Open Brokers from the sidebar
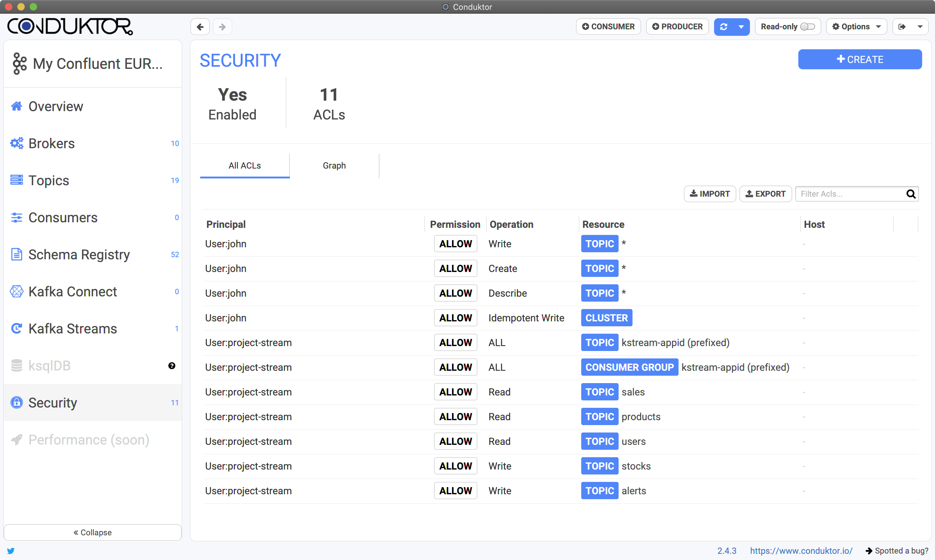The width and height of the screenshot is (935, 560). point(52,144)
